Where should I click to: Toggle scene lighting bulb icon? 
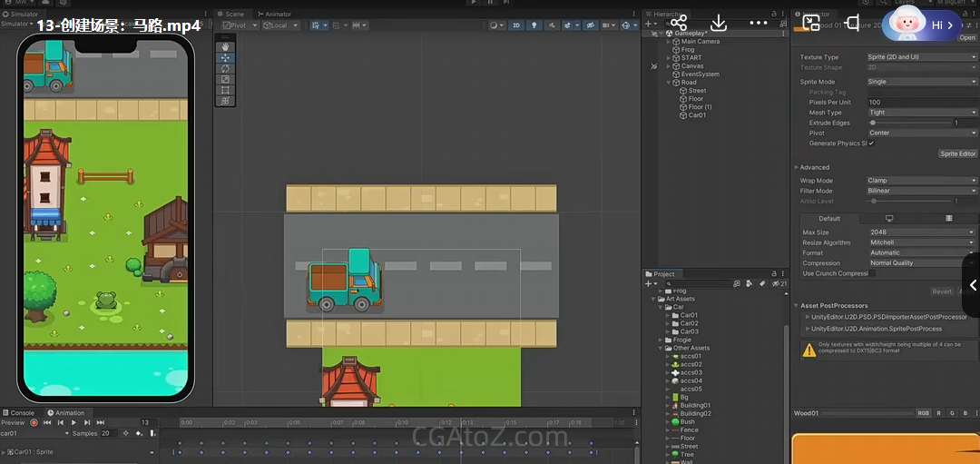pyautogui.click(x=533, y=25)
